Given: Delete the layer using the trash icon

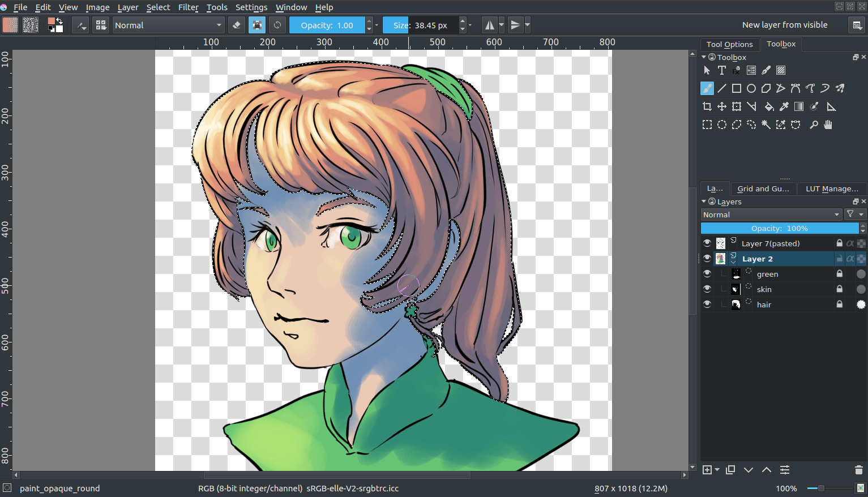Looking at the screenshot, I should (859, 470).
